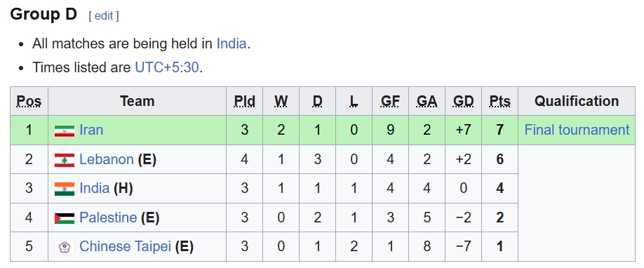Open the India team link in table
Screen dimensions: 644x268
[x=95, y=188]
